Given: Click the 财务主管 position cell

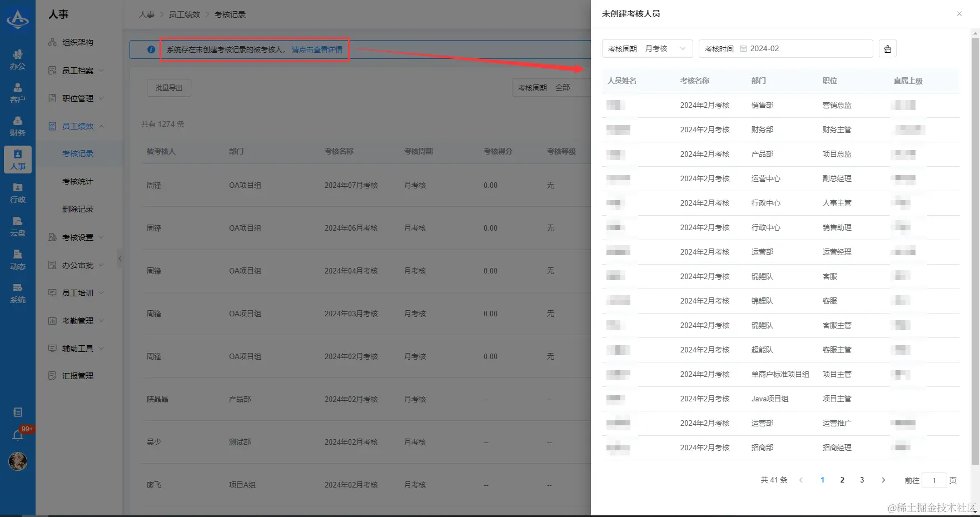Looking at the screenshot, I should [837, 130].
